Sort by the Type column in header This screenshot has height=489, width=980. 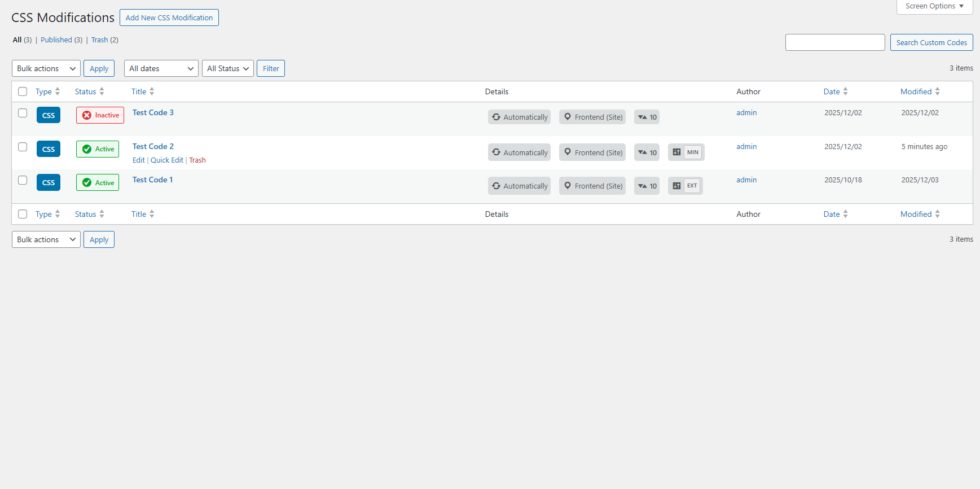47,91
